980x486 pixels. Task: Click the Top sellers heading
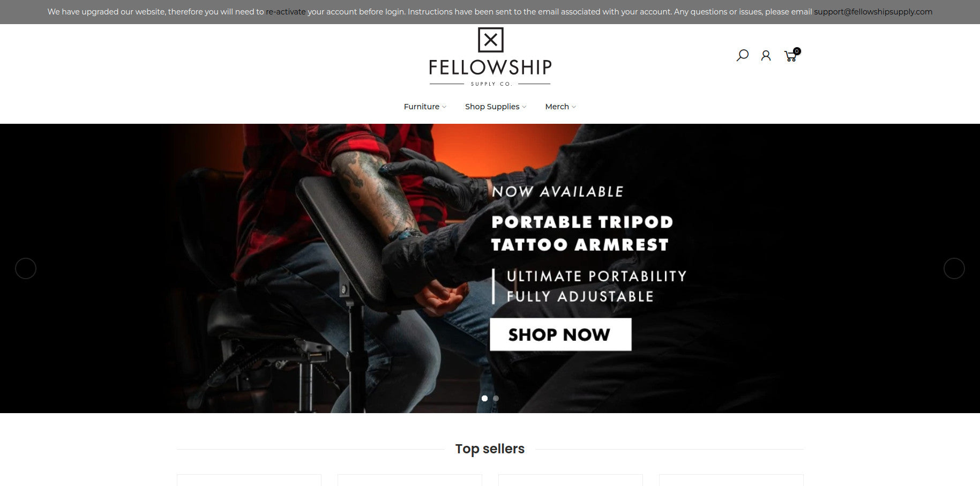point(490,449)
